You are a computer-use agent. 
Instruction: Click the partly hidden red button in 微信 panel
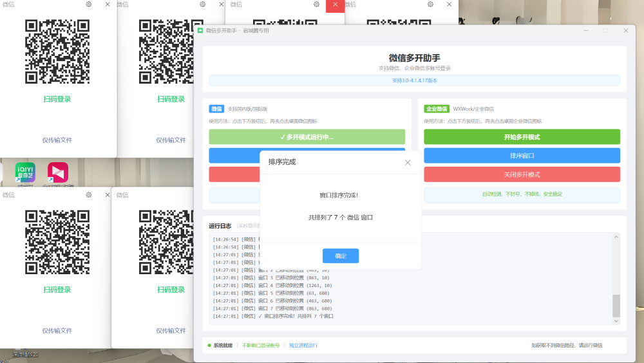234,174
